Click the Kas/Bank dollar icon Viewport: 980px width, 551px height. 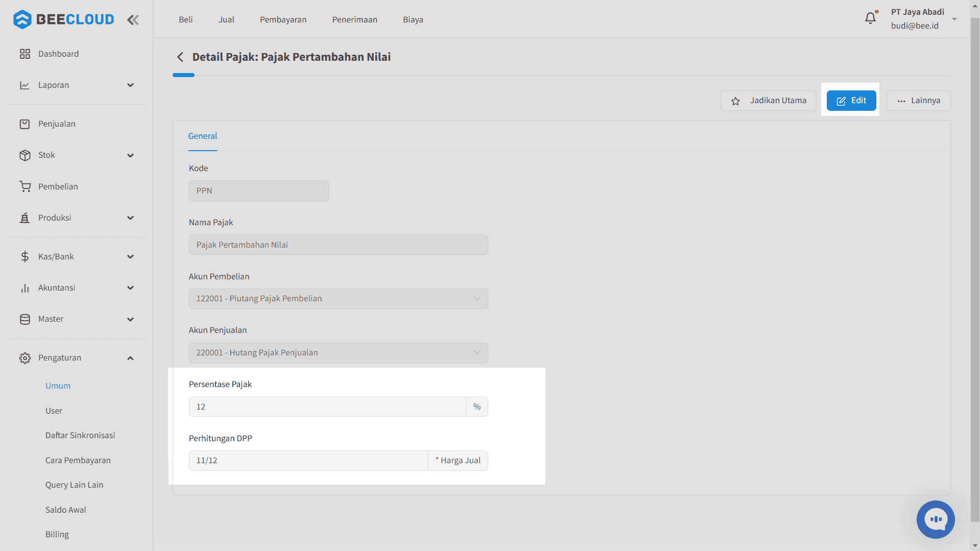[25, 256]
